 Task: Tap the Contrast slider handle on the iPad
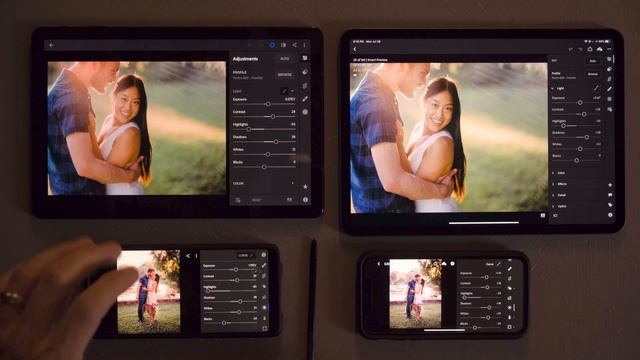point(584,114)
